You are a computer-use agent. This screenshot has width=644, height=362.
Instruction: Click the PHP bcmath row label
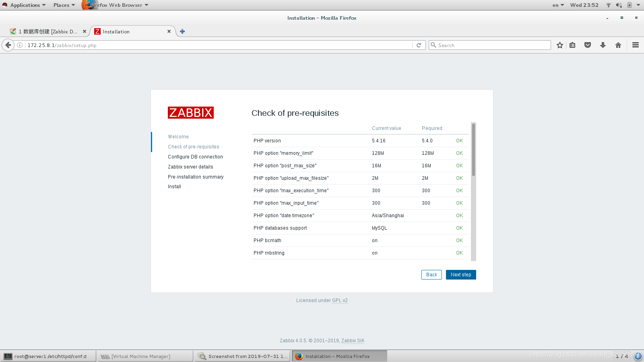(x=267, y=241)
